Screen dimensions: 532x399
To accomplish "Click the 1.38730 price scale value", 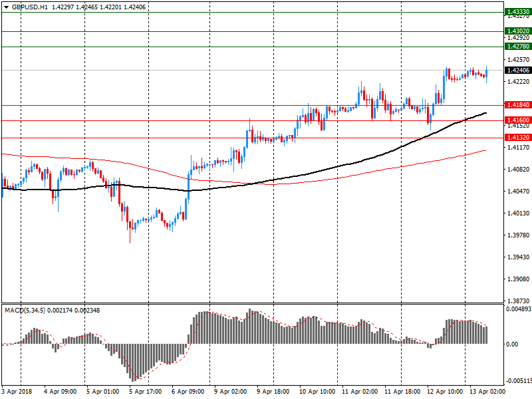I will click(x=518, y=301).
